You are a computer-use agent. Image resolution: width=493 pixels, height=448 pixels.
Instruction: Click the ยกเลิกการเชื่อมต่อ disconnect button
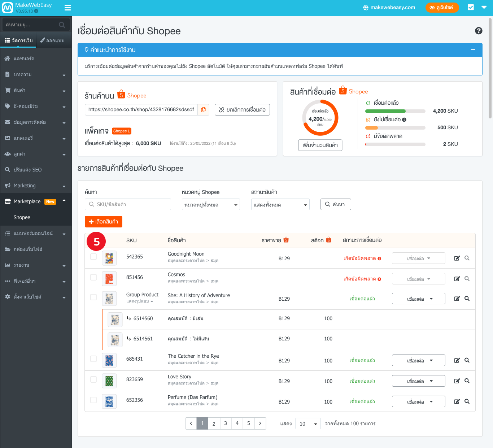(242, 110)
